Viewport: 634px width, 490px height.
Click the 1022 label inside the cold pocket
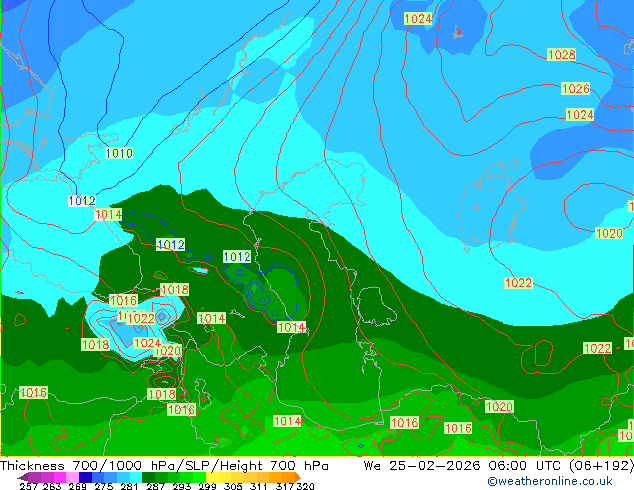(141, 319)
